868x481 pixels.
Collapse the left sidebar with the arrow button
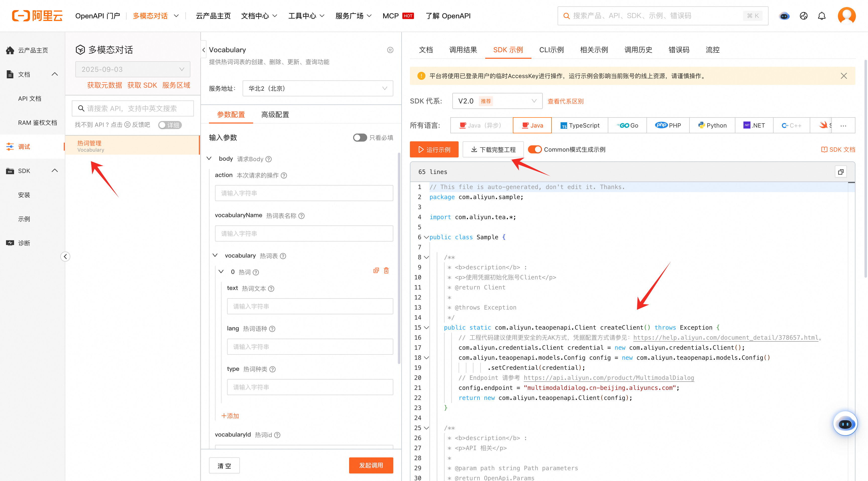point(65,257)
